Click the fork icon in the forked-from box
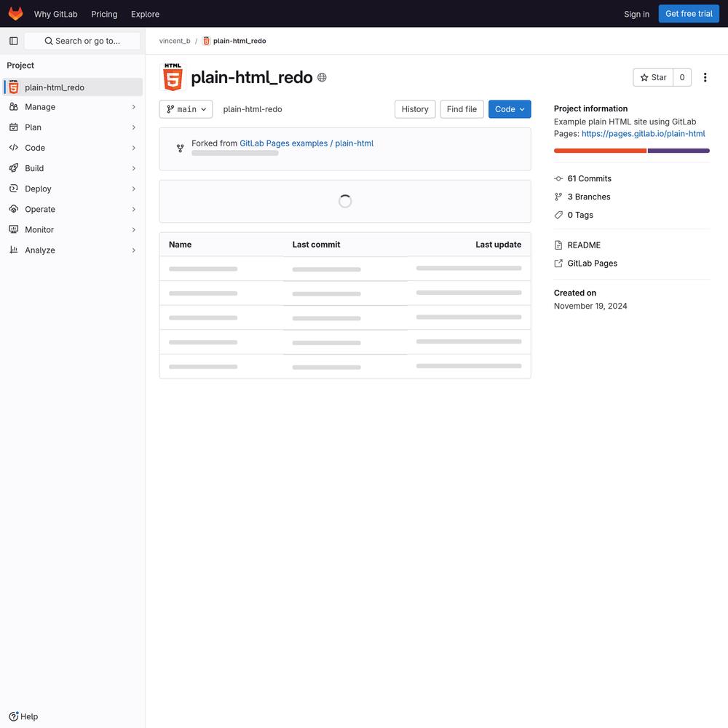This screenshot has height=728, width=728. tap(180, 149)
